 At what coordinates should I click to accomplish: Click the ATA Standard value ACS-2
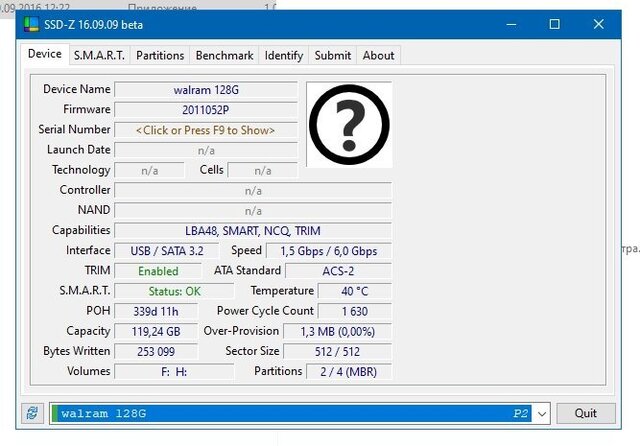338,271
